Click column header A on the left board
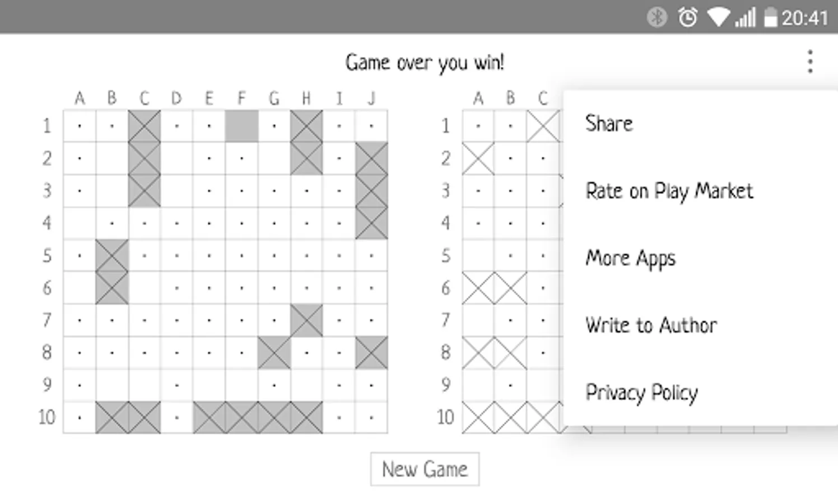This screenshot has width=838, height=504. click(80, 98)
